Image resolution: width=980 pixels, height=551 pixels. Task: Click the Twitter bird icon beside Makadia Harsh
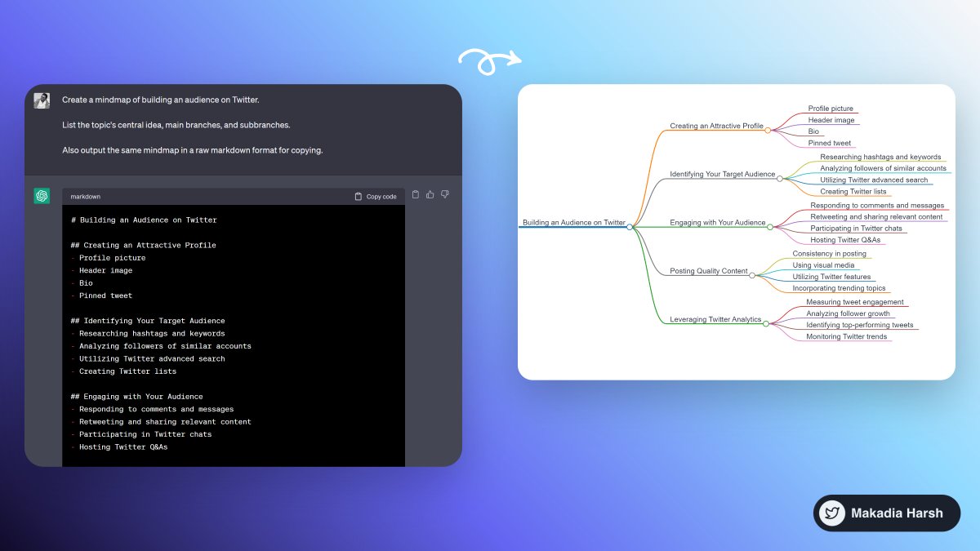pyautogui.click(x=833, y=513)
